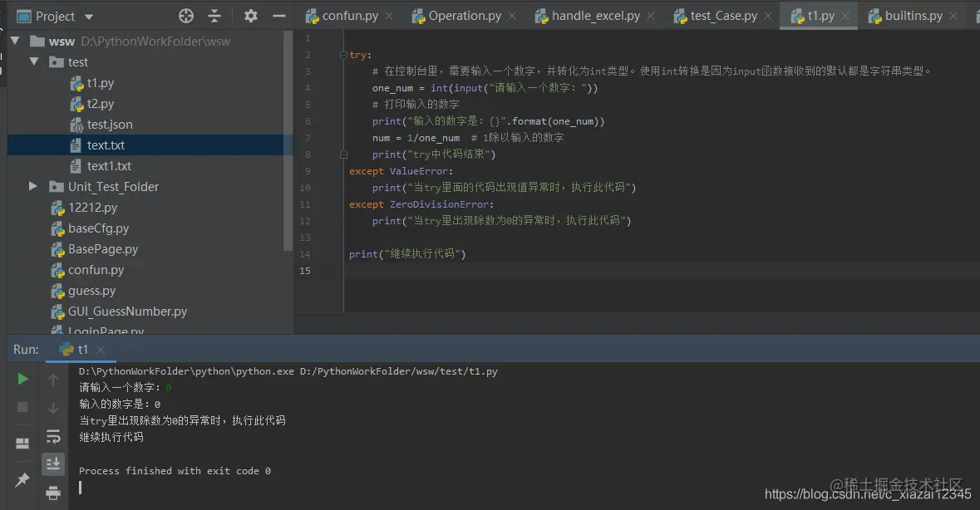The width and height of the screenshot is (980, 510).
Task: Click the 'num = 1/one_num' code line
Action: pyautogui.click(x=416, y=138)
